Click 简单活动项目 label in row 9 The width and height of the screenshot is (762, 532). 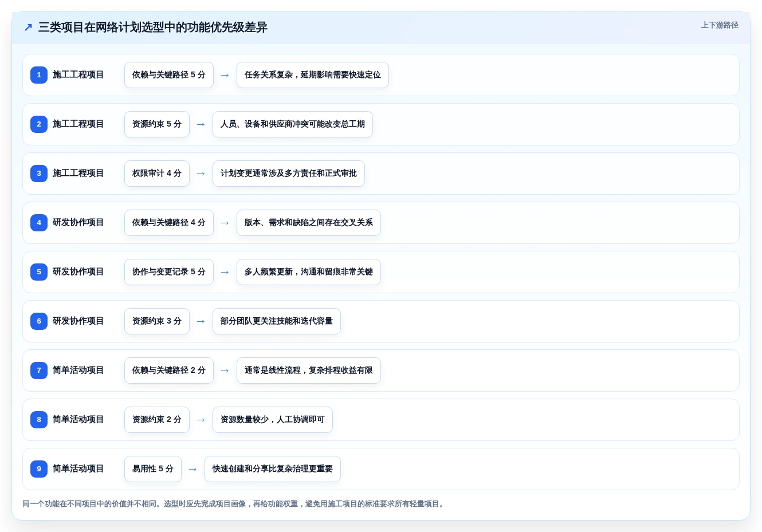(78, 469)
